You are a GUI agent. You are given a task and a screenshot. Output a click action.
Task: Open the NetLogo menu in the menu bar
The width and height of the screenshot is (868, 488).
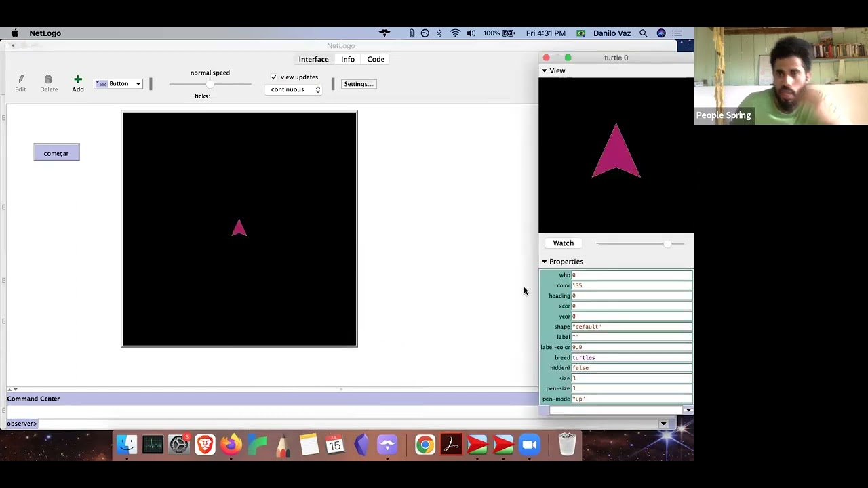45,33
